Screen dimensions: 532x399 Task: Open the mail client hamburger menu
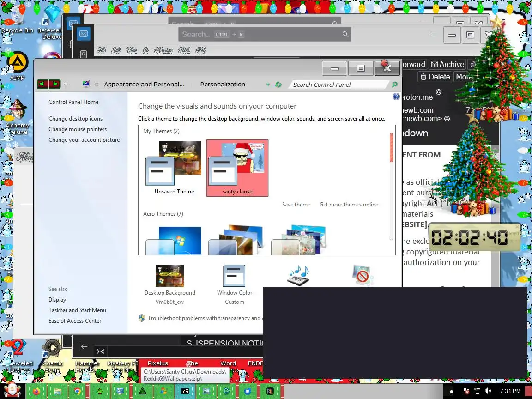point(433,34)
